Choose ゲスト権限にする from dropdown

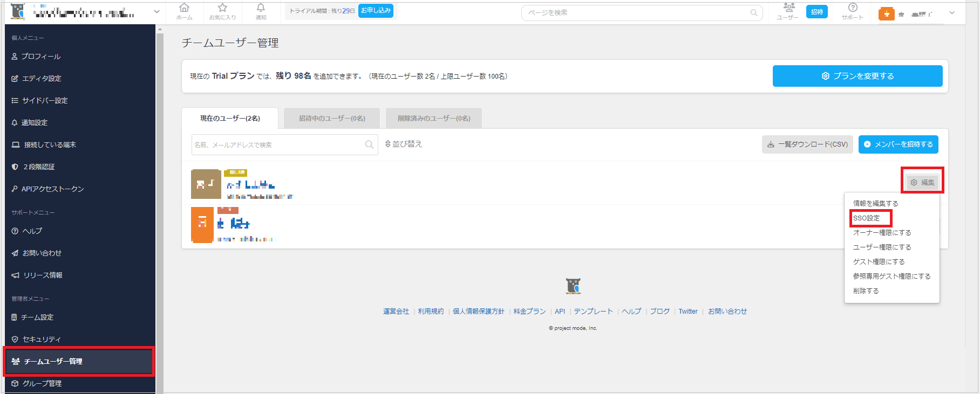879,261
